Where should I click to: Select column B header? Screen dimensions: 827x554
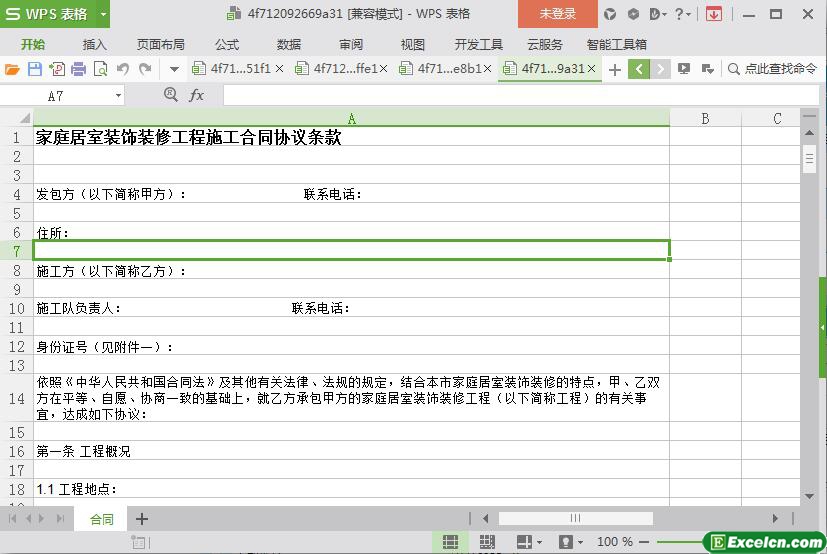705,119
